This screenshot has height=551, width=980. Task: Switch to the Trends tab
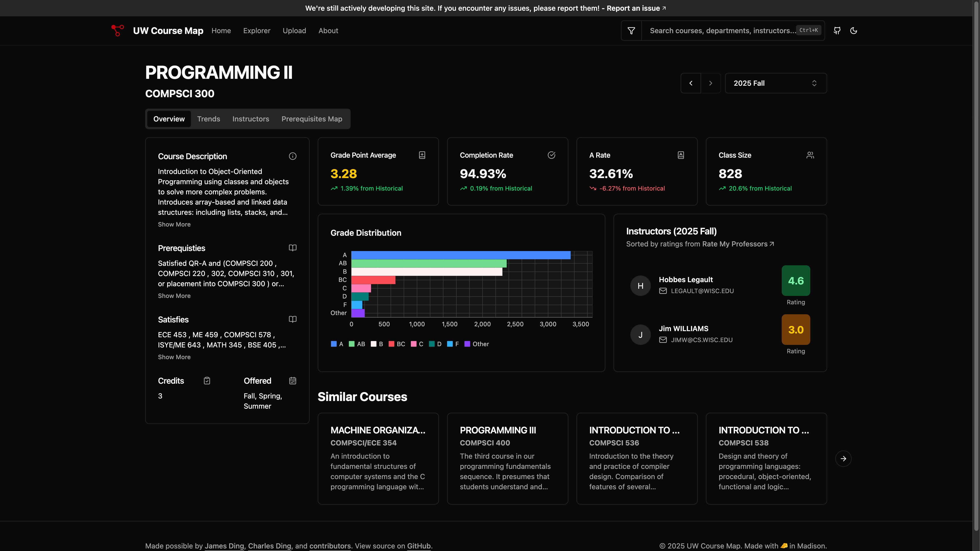(209, 119)
